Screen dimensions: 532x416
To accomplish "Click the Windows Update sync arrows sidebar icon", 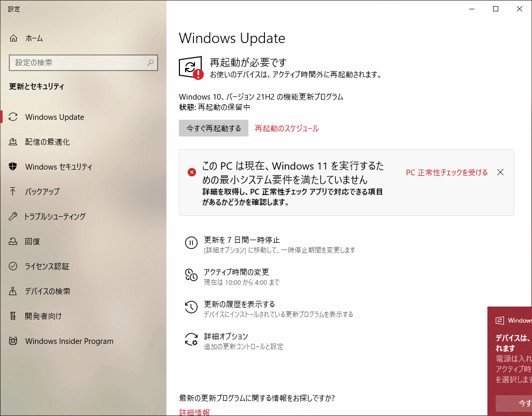I will (x=13, y=117).
